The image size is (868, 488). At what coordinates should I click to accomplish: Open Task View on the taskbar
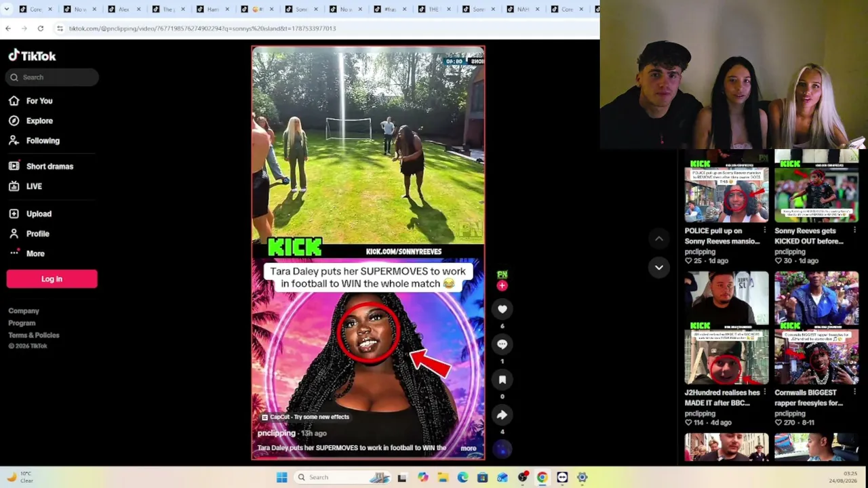402,477
